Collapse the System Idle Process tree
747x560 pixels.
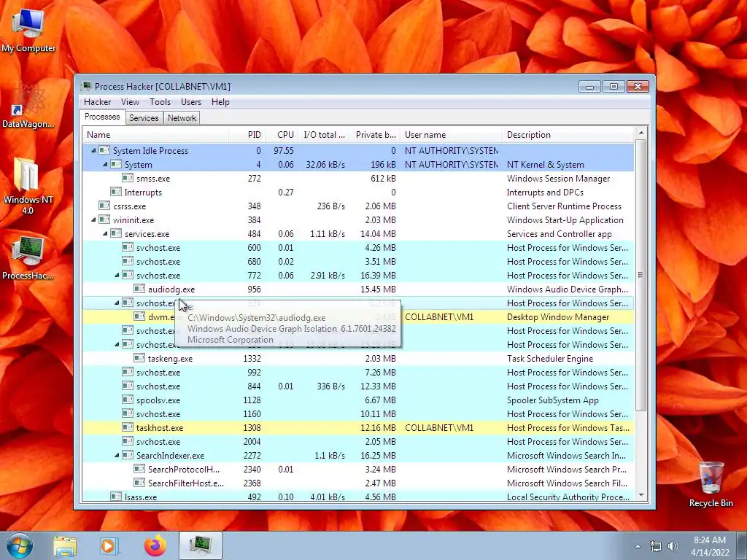pyautogui.click(x=93, y=150)
